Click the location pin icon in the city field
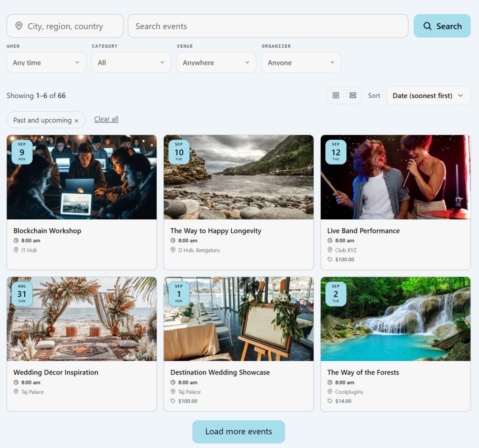The image size is (479, 448). 19,26
